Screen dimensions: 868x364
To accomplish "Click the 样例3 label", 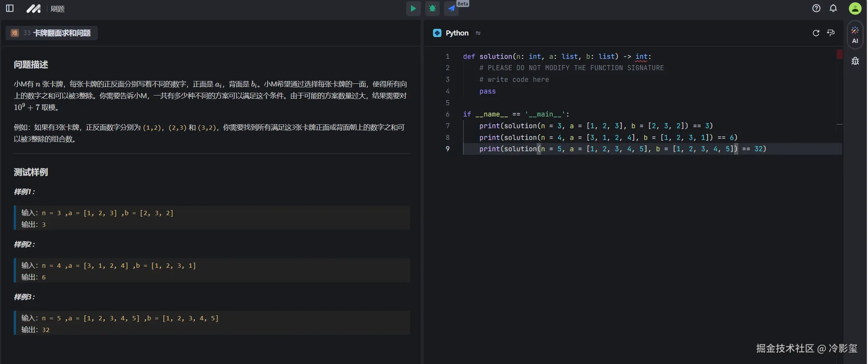I will [24, 297].
